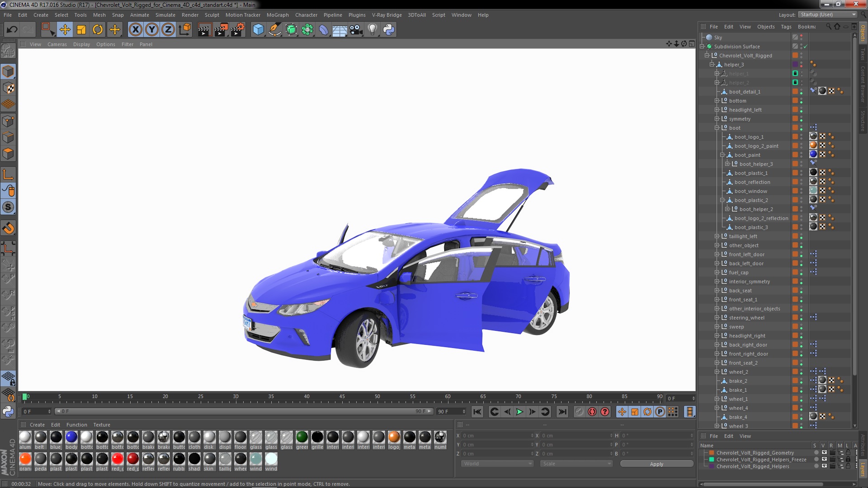
Task: Click the Undo arrow icon
Action: click(12, 30)
